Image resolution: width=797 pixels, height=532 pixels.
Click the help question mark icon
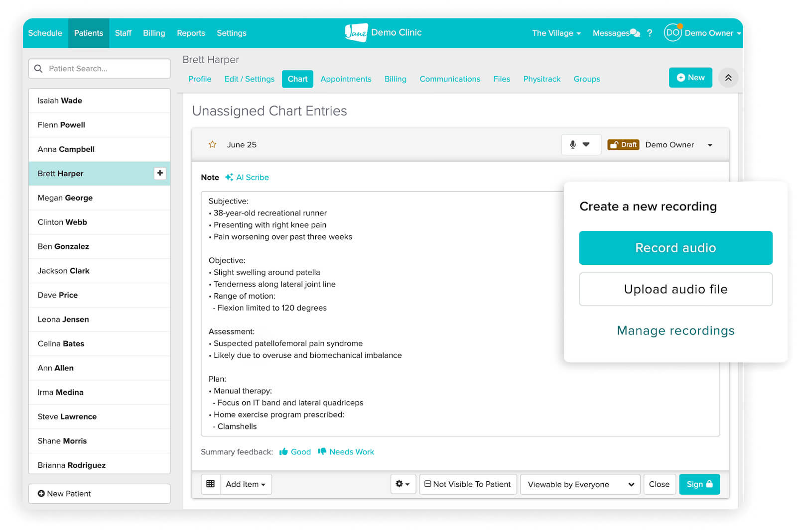click(650, 33)
